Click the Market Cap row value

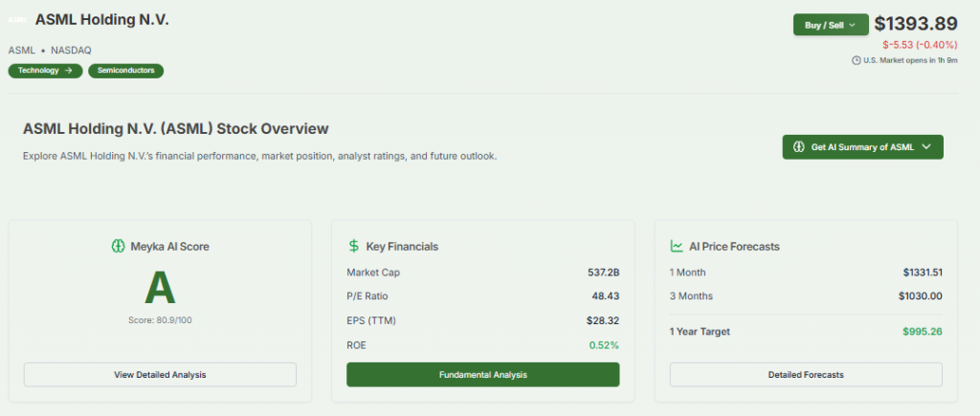tap(603, 273)
